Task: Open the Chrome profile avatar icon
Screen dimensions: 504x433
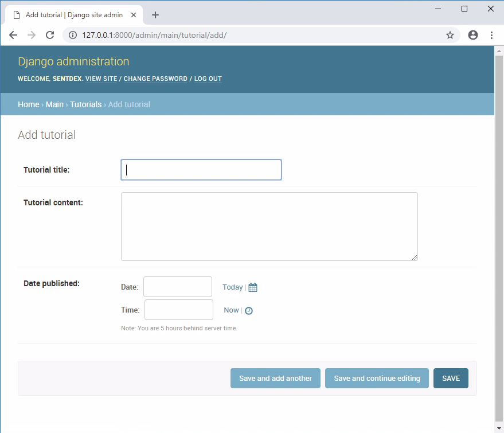Action: tap(473, 35)
